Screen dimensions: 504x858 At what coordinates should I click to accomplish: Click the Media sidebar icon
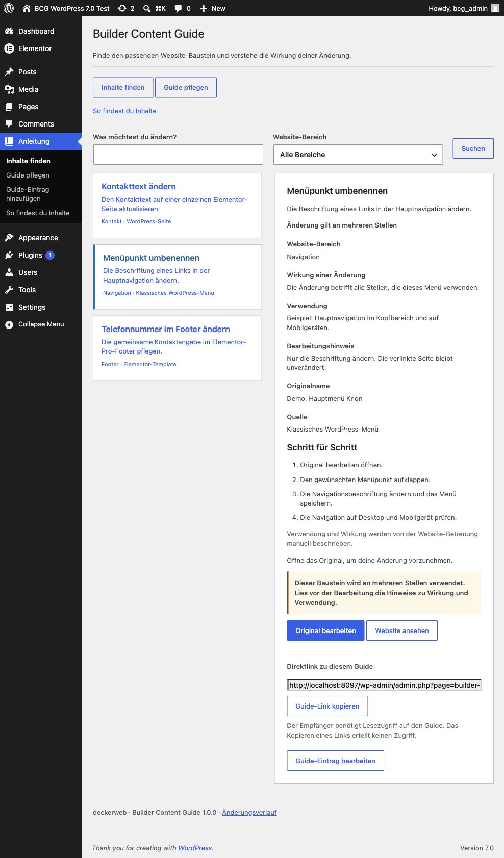tap(9, 89)
